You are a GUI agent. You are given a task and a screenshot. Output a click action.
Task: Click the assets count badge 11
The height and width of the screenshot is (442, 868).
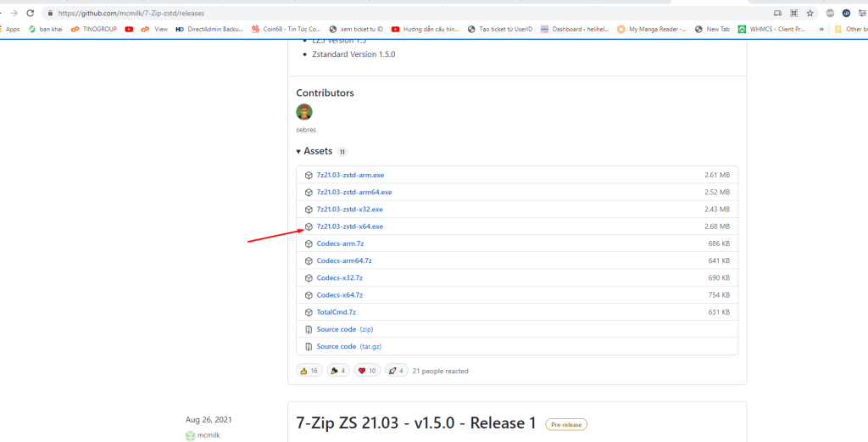pyautogui.click(x=342, y=152)
